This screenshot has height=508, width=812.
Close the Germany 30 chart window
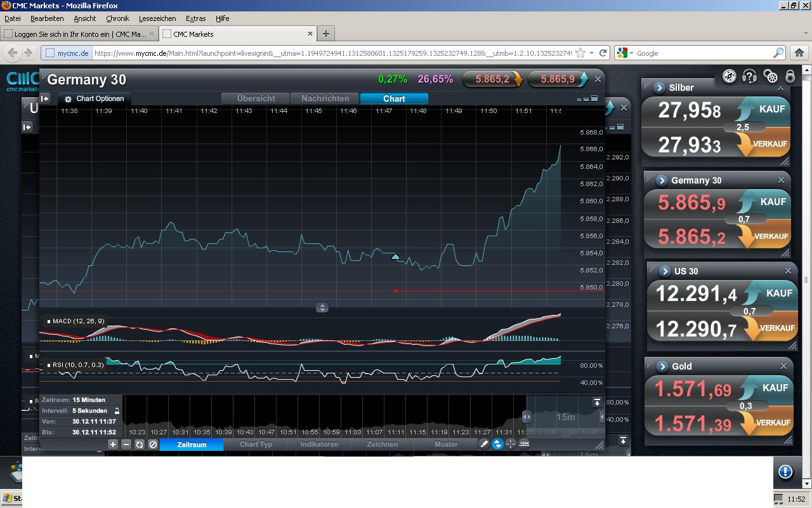click(x=598, y=79)
